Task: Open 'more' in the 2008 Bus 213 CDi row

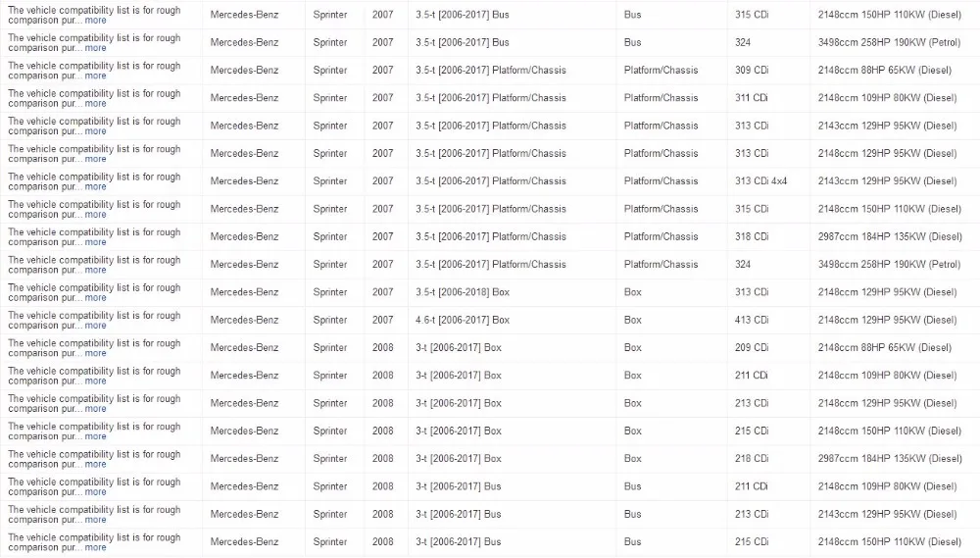Action: click(96, 520)
